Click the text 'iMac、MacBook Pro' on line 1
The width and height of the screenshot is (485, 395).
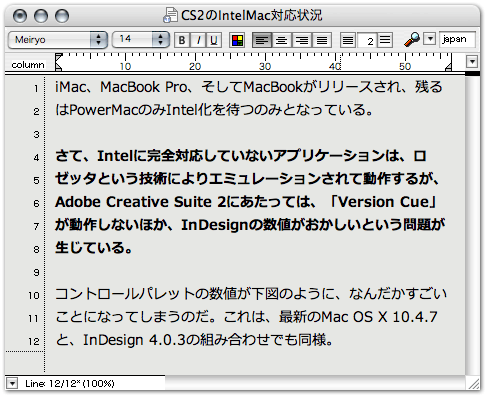(121, 87)
